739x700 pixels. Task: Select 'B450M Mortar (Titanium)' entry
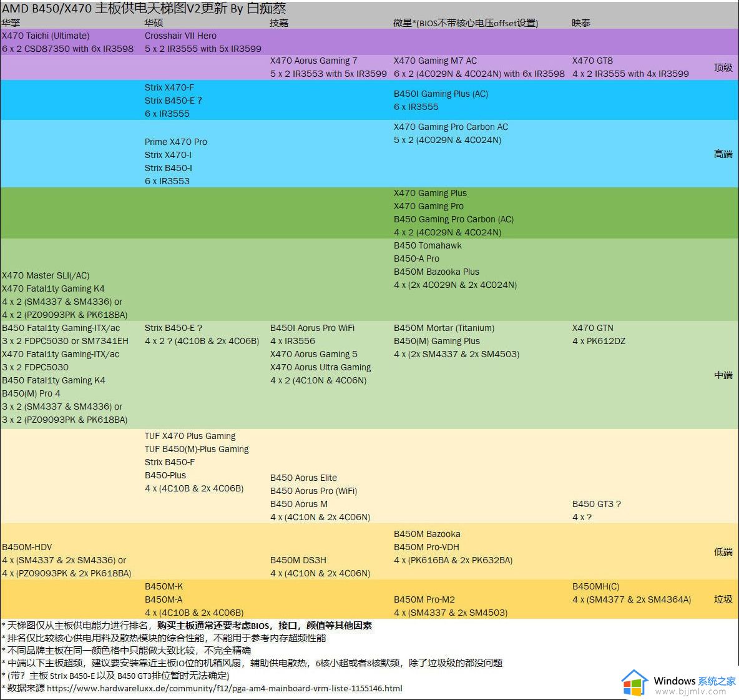pos(444,328)
